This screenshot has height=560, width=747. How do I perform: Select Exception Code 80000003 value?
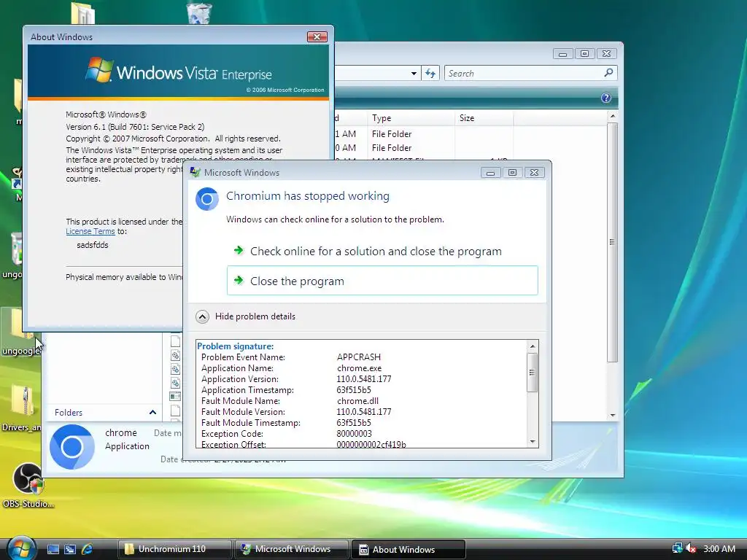pyautogui.click(x=354, y=434)
